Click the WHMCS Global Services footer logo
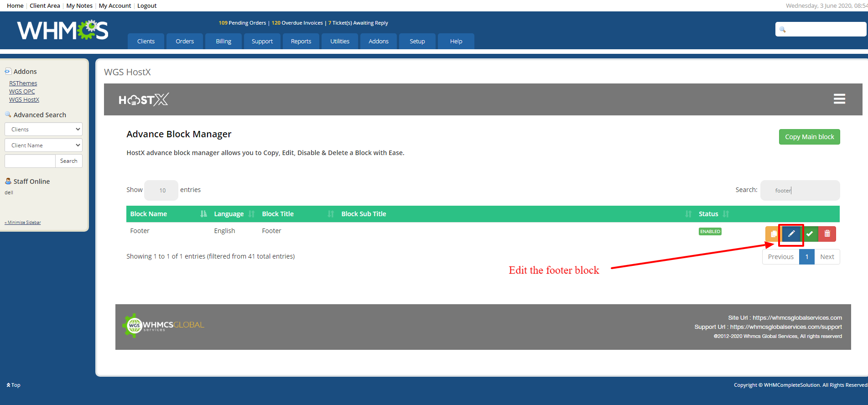Viewport: 868px width, 405px height. click(x=163, y=325)
